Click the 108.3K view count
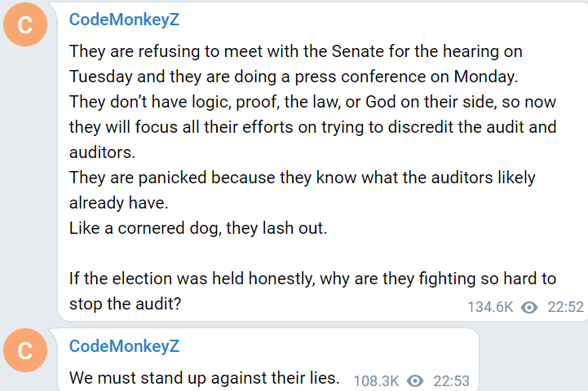The width and height of the screenshot is (588, 391). (x=376, y=380)
